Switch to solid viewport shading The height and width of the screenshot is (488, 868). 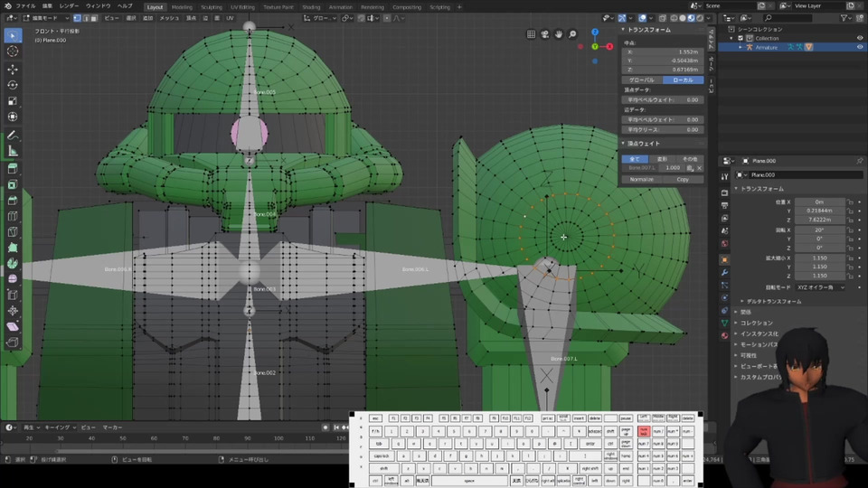683,18
